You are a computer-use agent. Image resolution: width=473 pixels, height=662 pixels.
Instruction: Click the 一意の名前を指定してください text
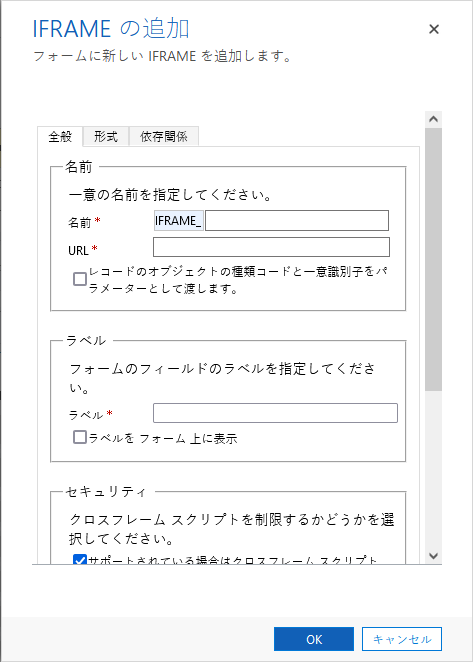169,196
